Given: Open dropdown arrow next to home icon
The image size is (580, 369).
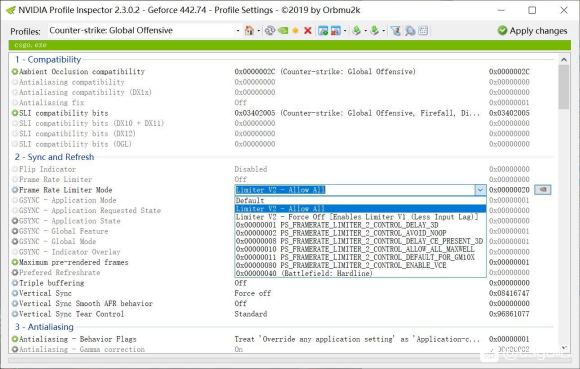Looking at the screenshot, I should click(259, 31).
